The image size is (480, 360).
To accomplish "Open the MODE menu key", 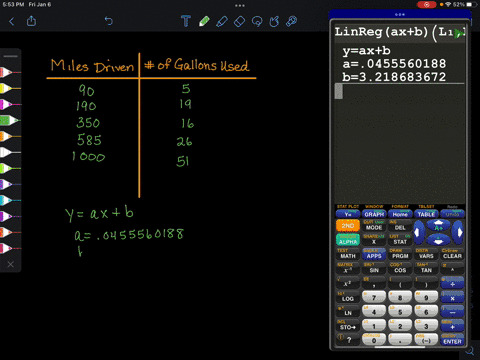I will (374, 227).
